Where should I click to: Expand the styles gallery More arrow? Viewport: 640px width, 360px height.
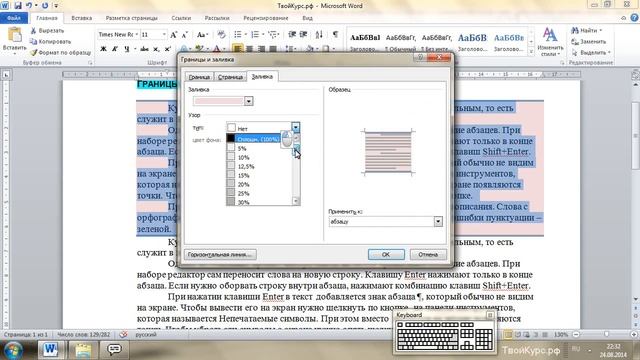[x=531, y=52]
